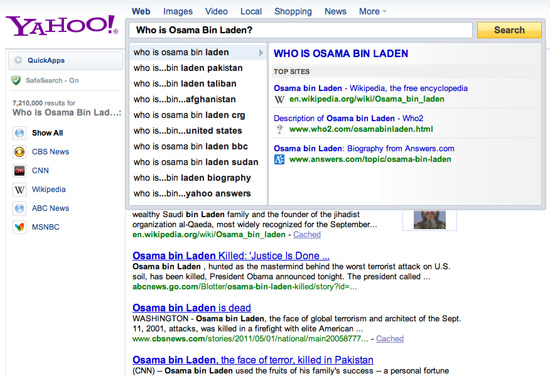Select Show All results filter
The width and height of the screenshot is (550, 376).
(47, 133)
